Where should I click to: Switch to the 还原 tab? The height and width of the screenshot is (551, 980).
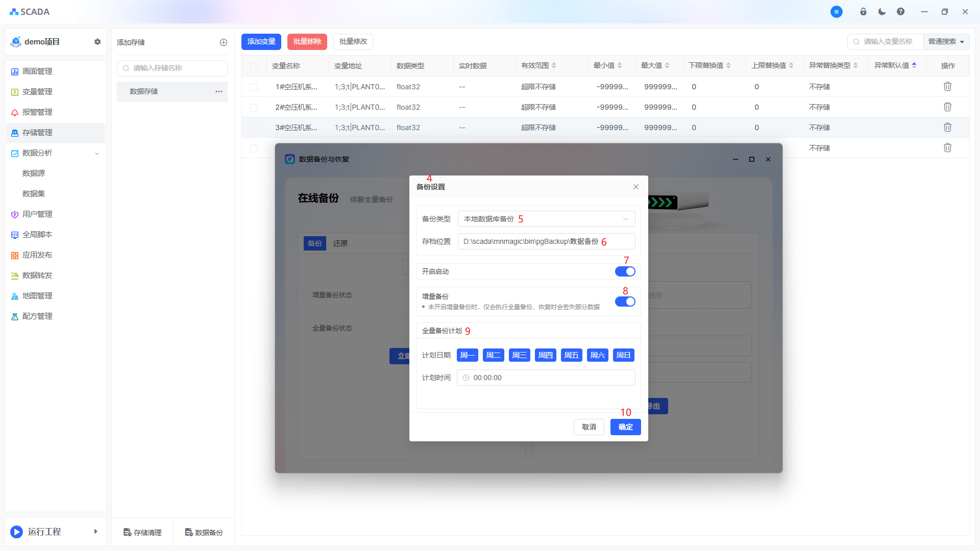point(340,243)
